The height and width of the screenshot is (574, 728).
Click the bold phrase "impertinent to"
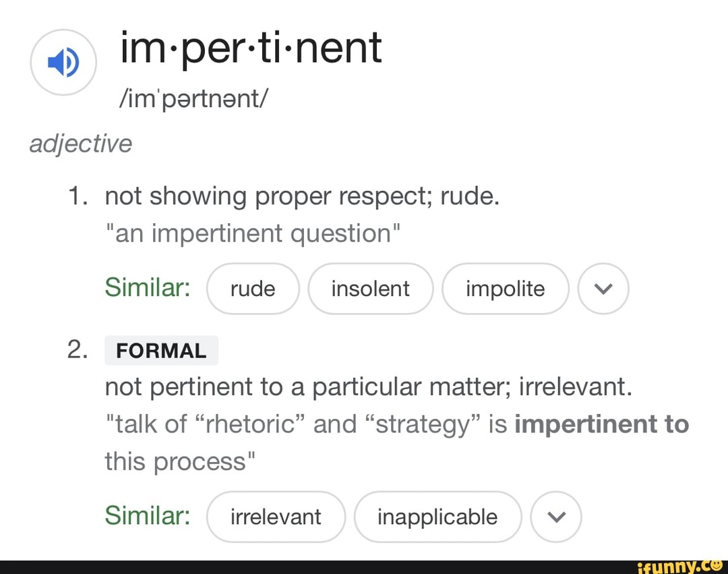(601, 424)
